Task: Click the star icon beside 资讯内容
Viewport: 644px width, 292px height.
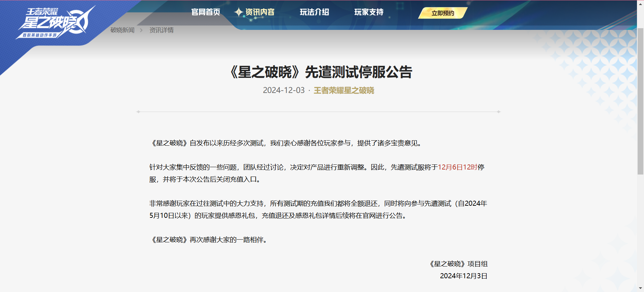Action: pos(238,12)
